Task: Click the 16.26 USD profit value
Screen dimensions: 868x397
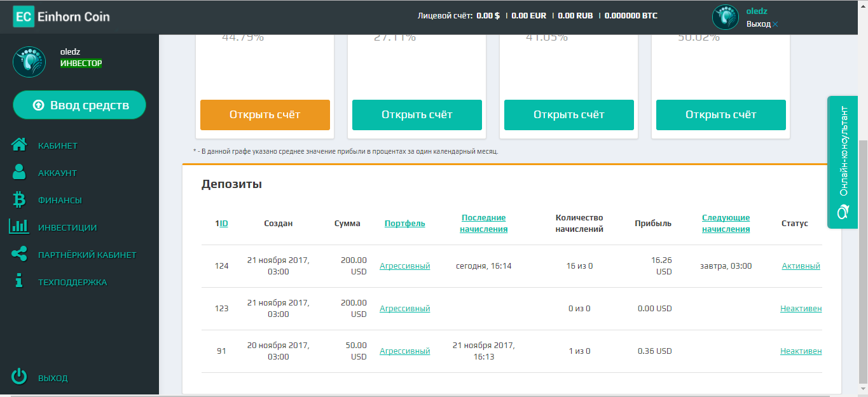Action: pos(661,266)
